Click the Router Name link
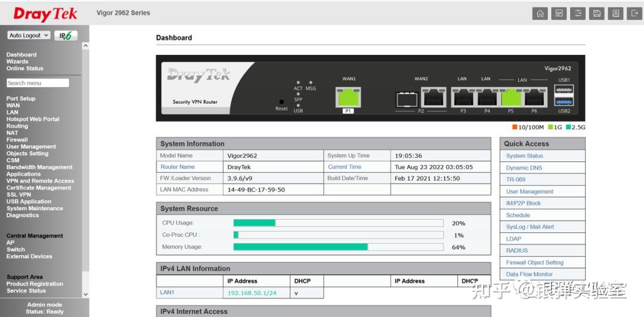The image size is (644, 317). [178, 167]
